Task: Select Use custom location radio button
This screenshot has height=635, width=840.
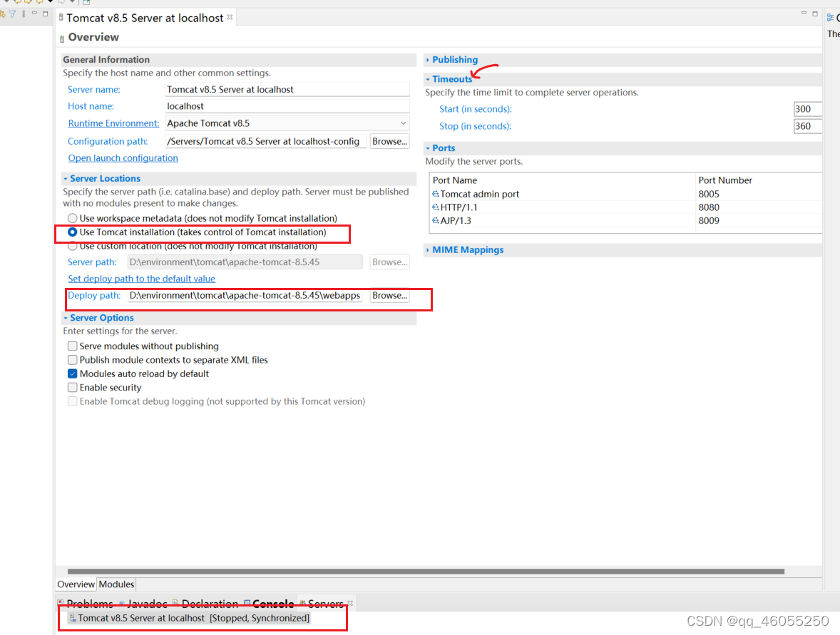Action: pos(72,247)
